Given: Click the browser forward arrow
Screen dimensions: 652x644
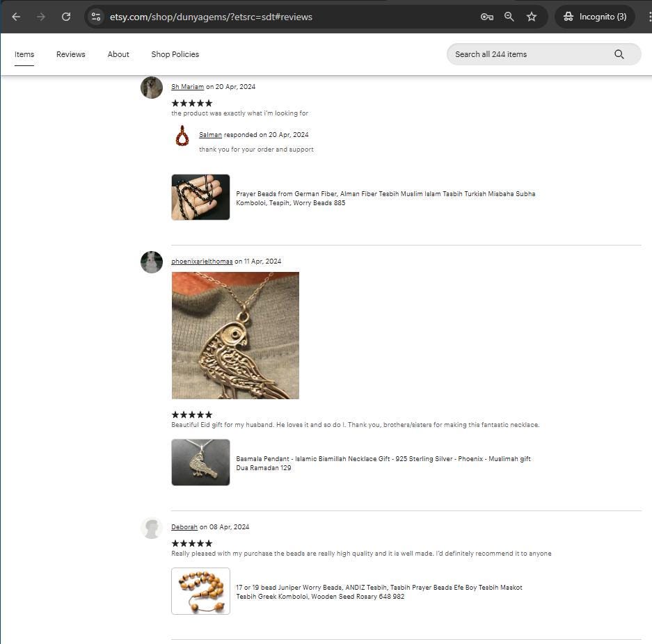Looking at the screenshot, I should pyautogui.click(x=41, y=17).
